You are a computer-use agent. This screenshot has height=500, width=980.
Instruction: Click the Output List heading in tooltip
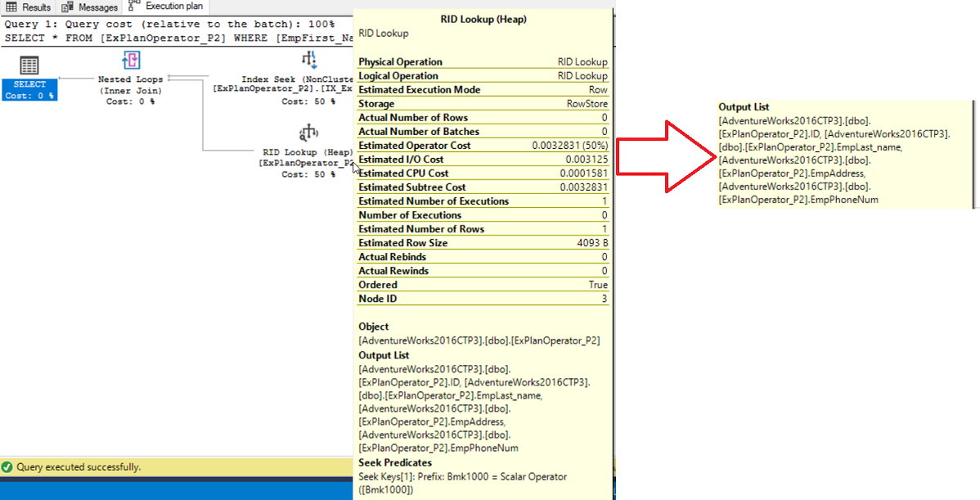click(384, 355)
